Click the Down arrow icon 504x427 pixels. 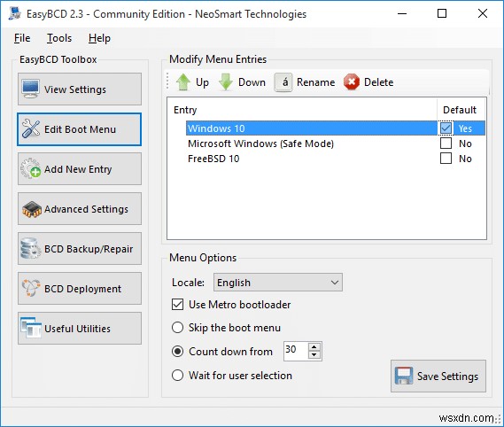pos(226,82)
